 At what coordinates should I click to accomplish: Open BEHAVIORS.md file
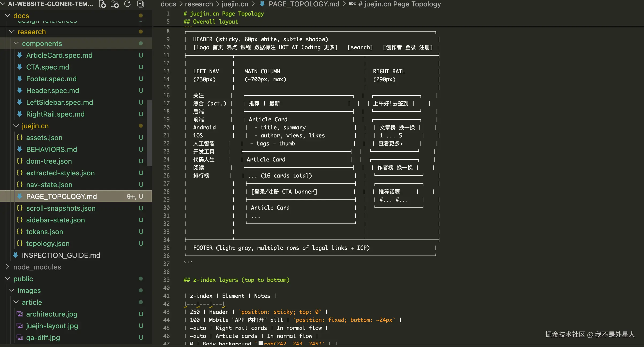coord(52,149)
